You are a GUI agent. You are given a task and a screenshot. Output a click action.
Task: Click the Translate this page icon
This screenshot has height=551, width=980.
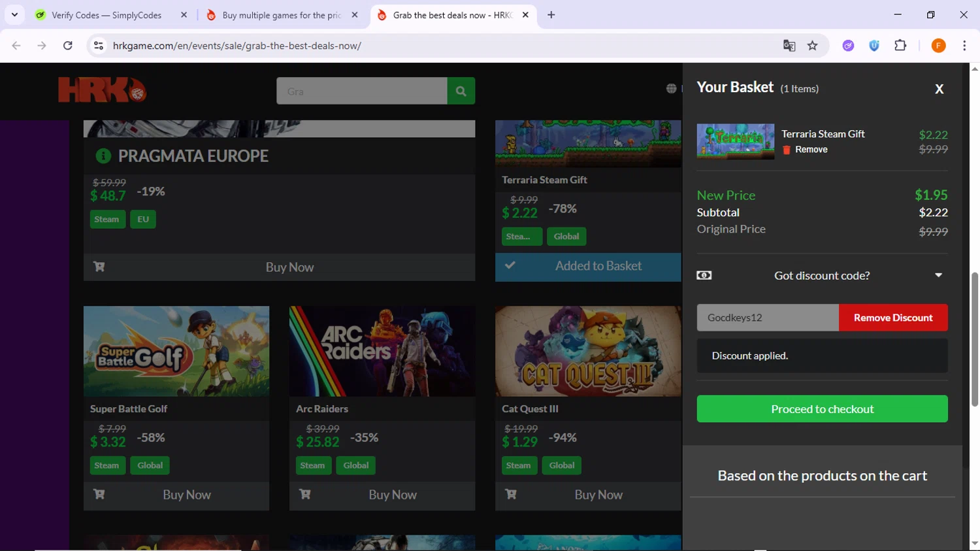[789, 46]
